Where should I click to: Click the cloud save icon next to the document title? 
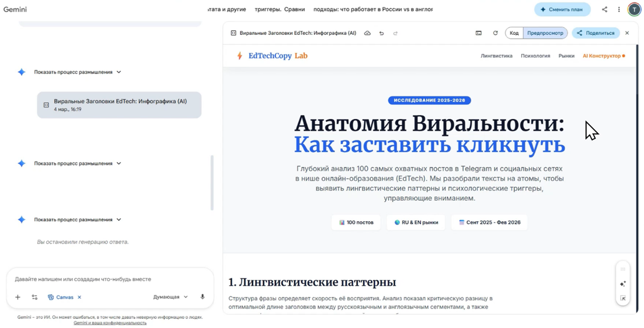point(367,33)
